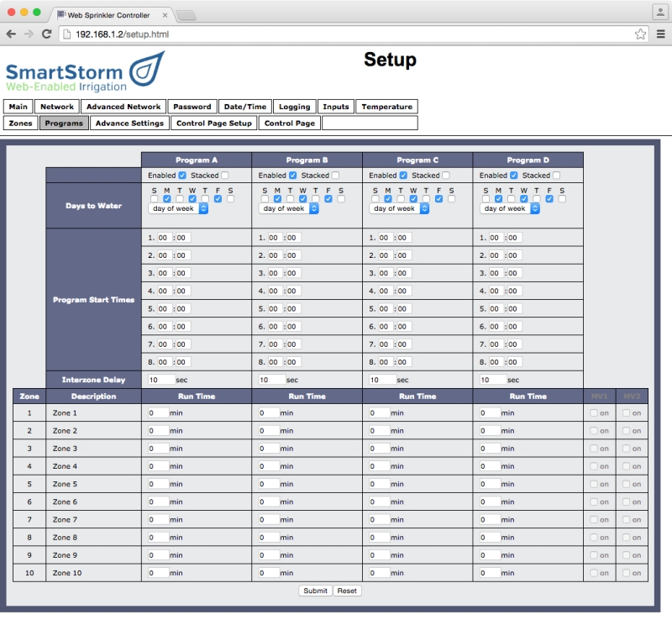Click the browser reload icon
The width and height of the screenshot is (672, 625).
coord(49,36)
